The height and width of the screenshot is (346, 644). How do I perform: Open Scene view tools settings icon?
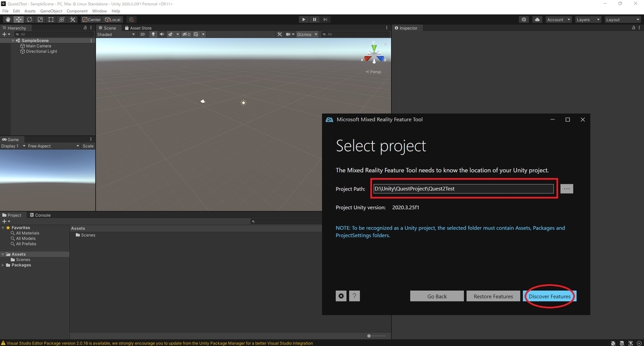tap(280, 34)
